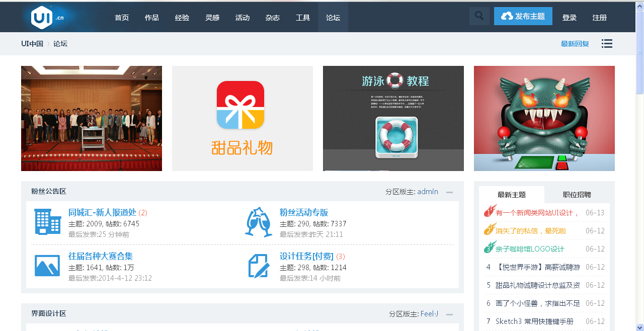Click the picture icon for 往届各种大赛合集
Viewport: 644px width, 331px height.
[47, 265]
